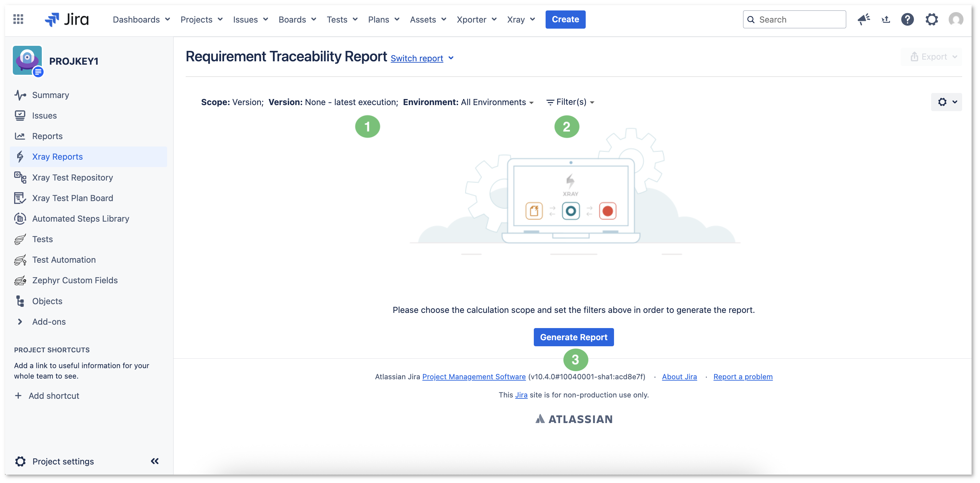This screenshot has width=980, height=483.
Task: Click the PROJKEY1 project name
Action: (x=74, y=61)
